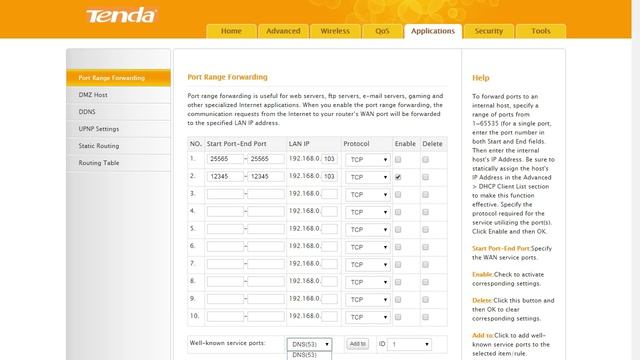This screenshot has width=640, height=360.
Task: Uncheck Enable for rule 2
Action: 398,177
